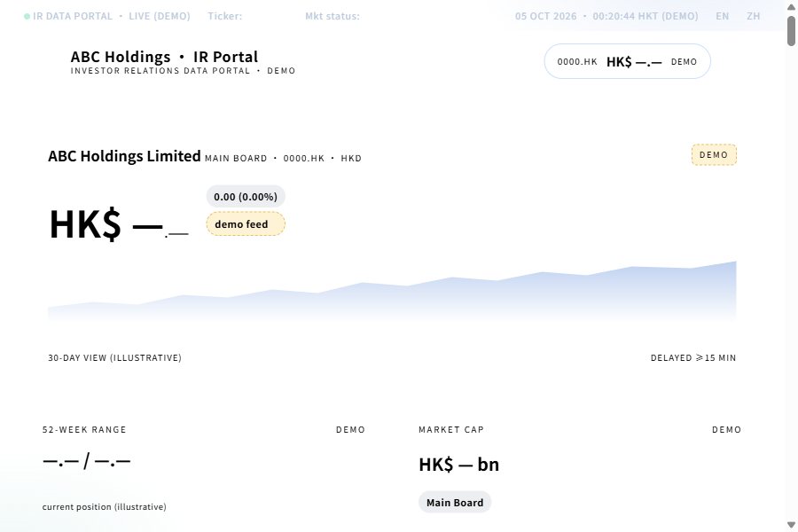Click the 'demo feed' badge

pyautogui.click(x=246, y=224)
